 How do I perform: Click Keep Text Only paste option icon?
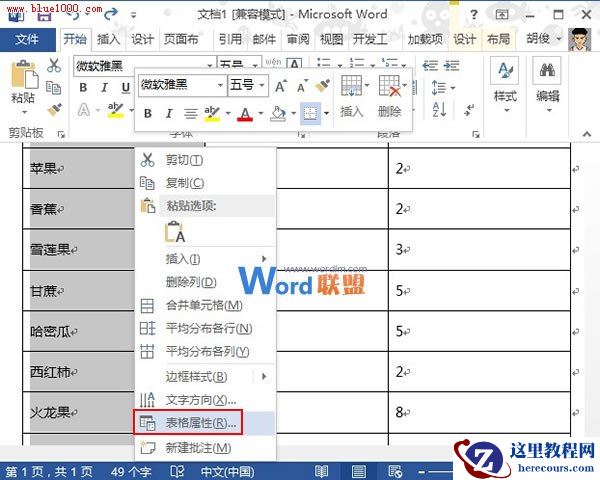click(x=175, y=232)
